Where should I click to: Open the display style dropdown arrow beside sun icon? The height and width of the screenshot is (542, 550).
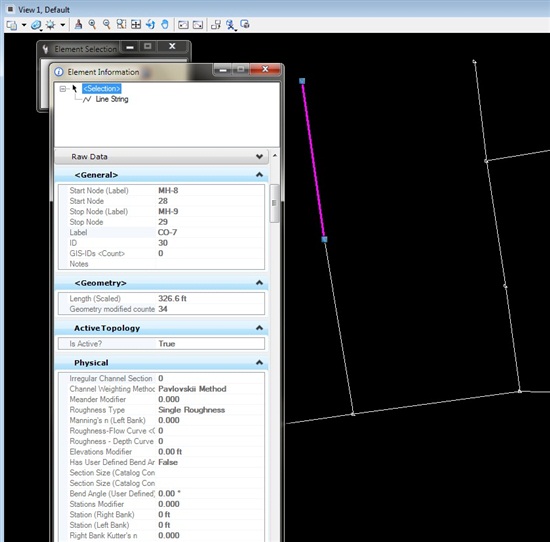[62, 25]
